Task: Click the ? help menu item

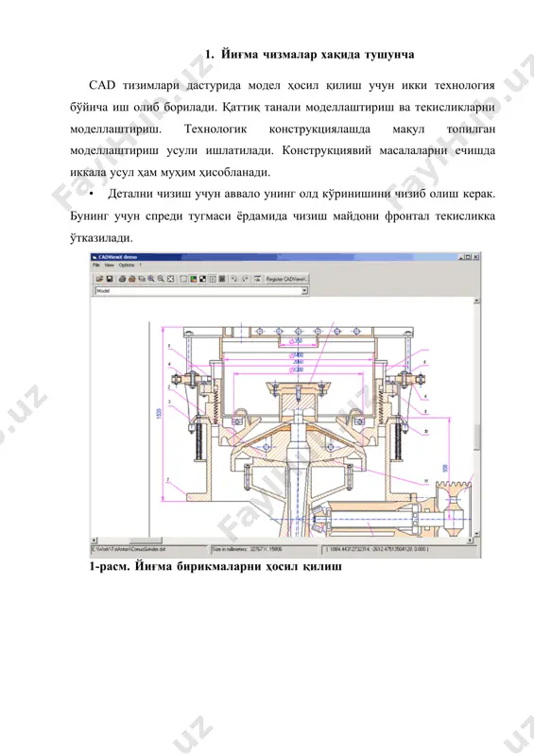Action: (x=141, y=266)
